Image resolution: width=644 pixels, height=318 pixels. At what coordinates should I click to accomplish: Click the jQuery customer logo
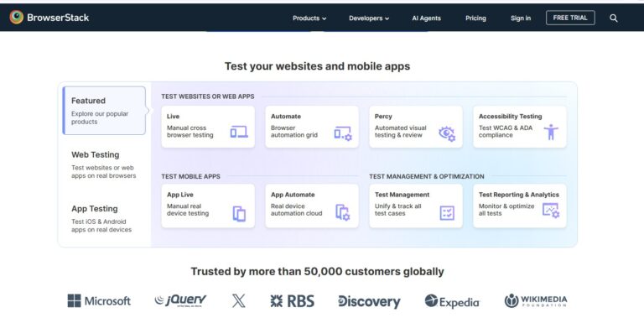180,300
